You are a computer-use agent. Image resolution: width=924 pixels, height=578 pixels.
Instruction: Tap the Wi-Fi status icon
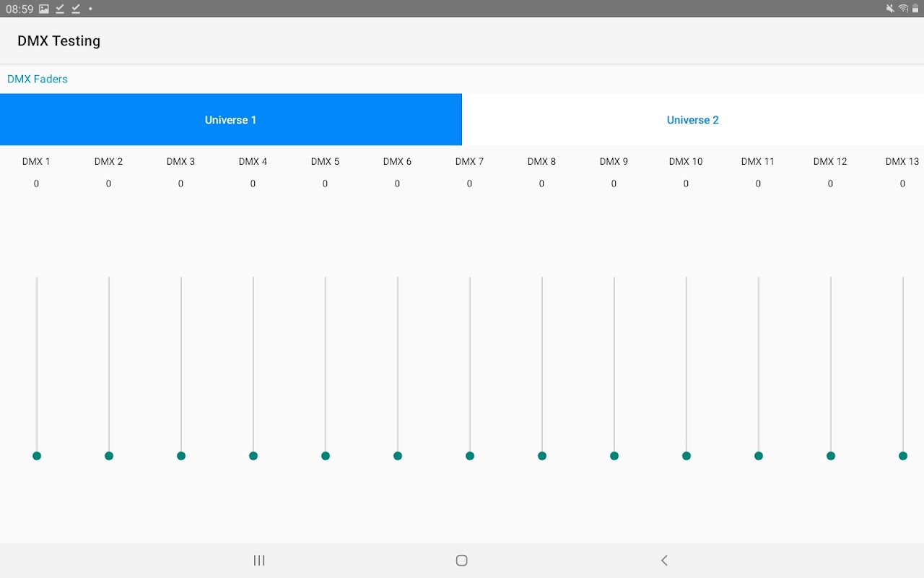(903, 9)
